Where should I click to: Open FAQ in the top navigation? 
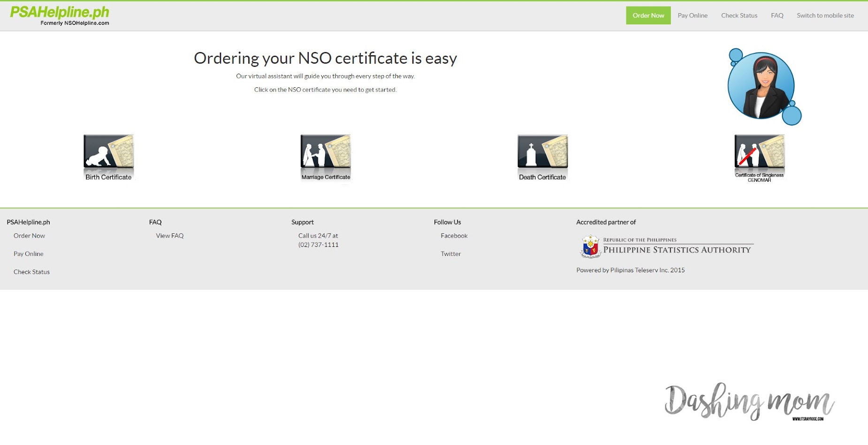point(777,15)
